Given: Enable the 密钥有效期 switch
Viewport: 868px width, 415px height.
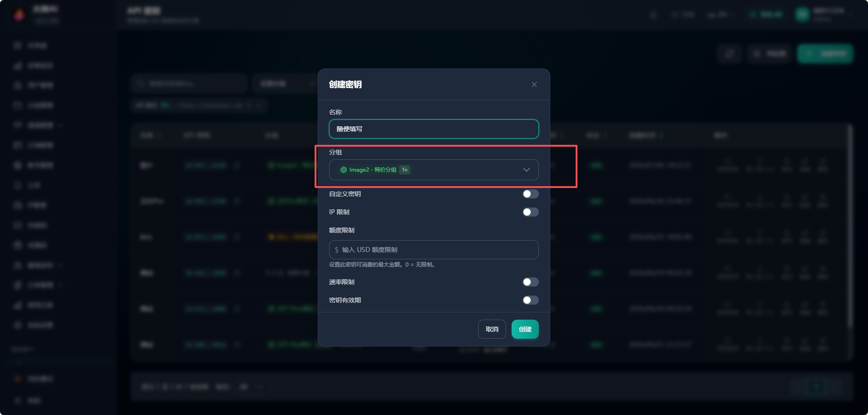Looking at the screenshot, I should 530,300.
